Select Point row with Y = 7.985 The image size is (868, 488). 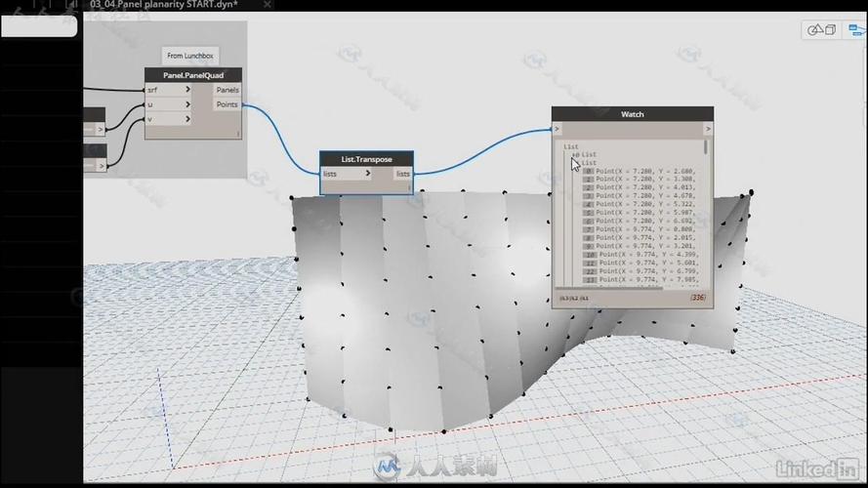point(641,280)
